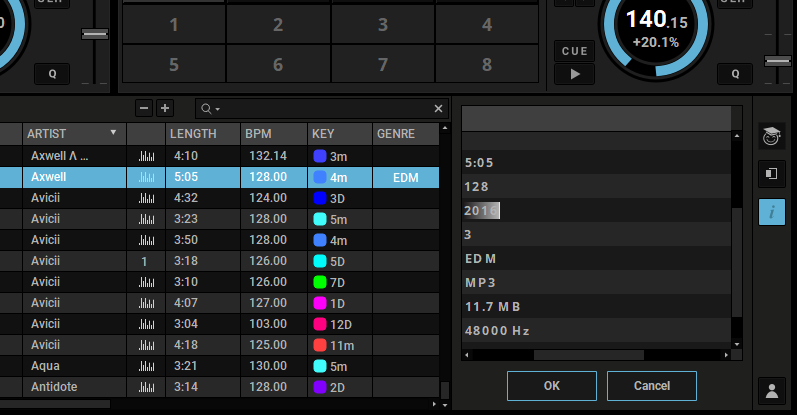Start playback on the right deck

[574, 74]
